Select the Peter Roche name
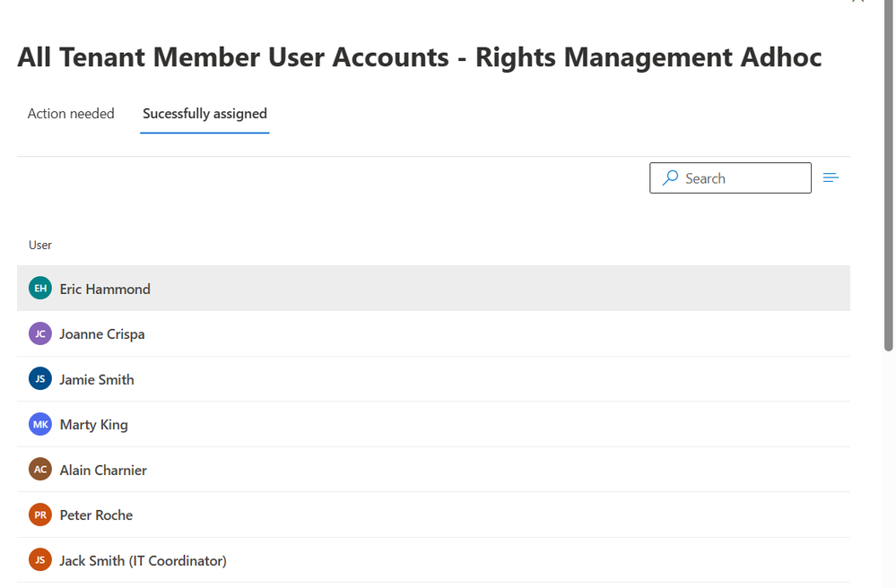Screen dimensions: 896x588 96,514
